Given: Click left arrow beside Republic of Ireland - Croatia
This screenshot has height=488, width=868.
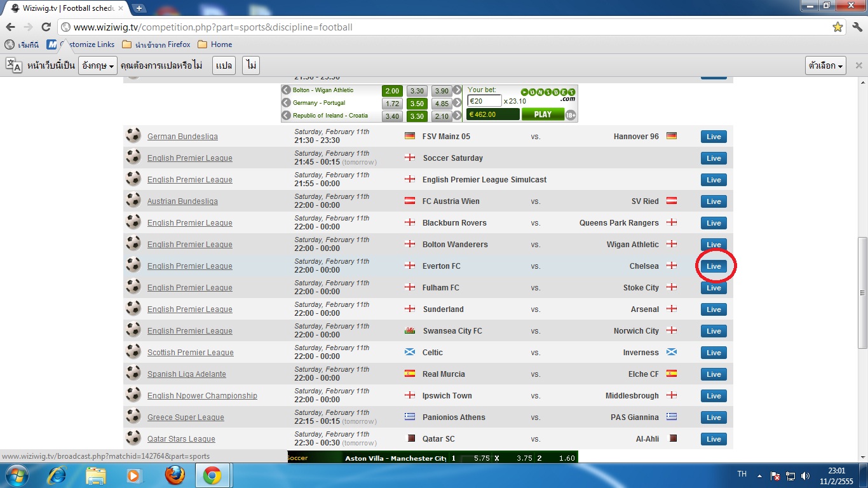Looking at the screenshot, I should click(287, 116).
